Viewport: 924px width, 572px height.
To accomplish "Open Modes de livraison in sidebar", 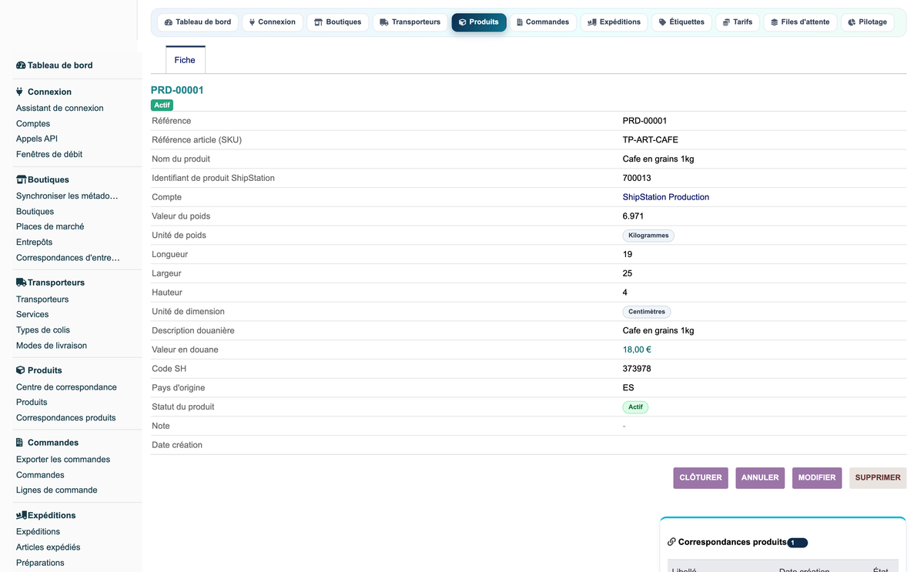I will tap(52, 346).
